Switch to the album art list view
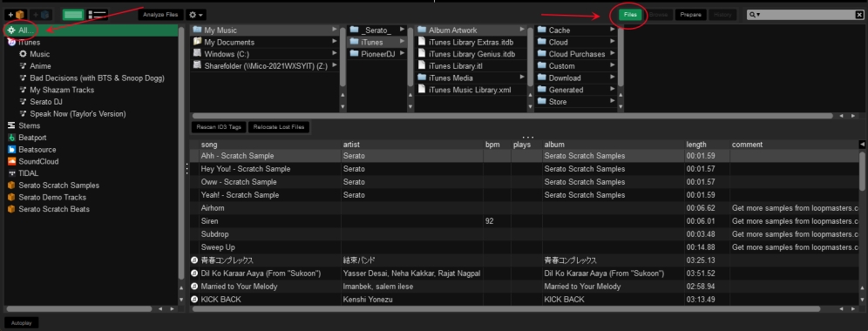 98,15
